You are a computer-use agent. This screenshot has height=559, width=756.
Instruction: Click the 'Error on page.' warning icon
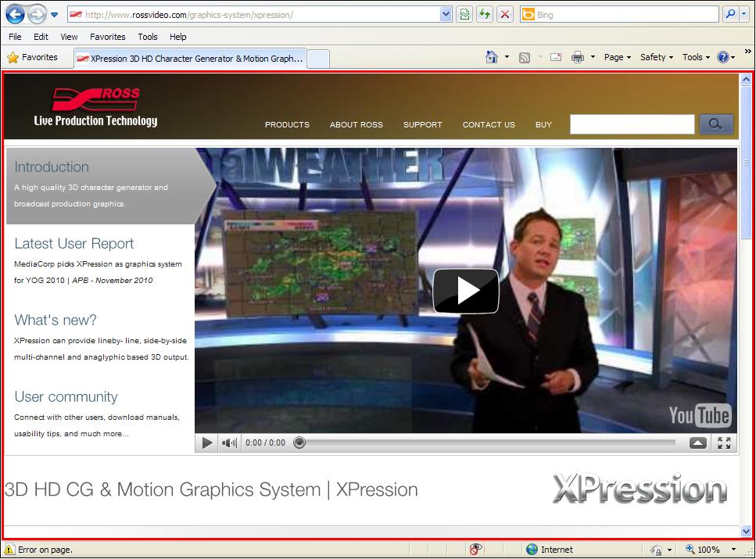click(9, 550)
